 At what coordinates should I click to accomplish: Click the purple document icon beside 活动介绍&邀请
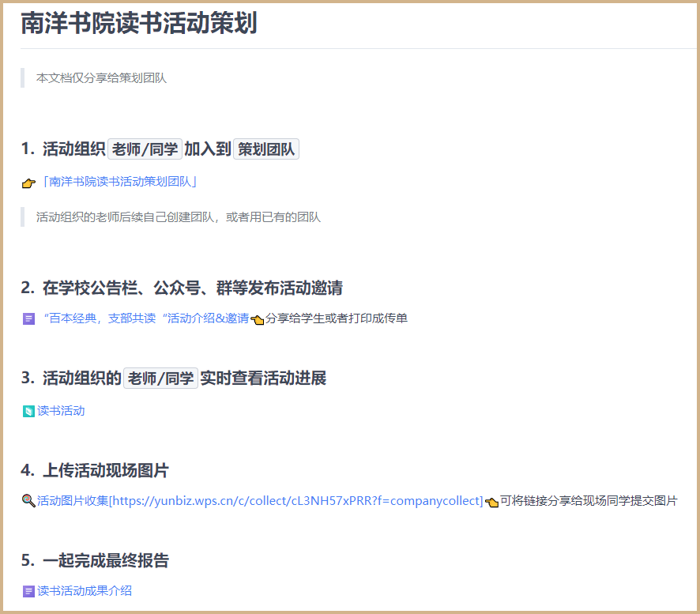point(29,319)
